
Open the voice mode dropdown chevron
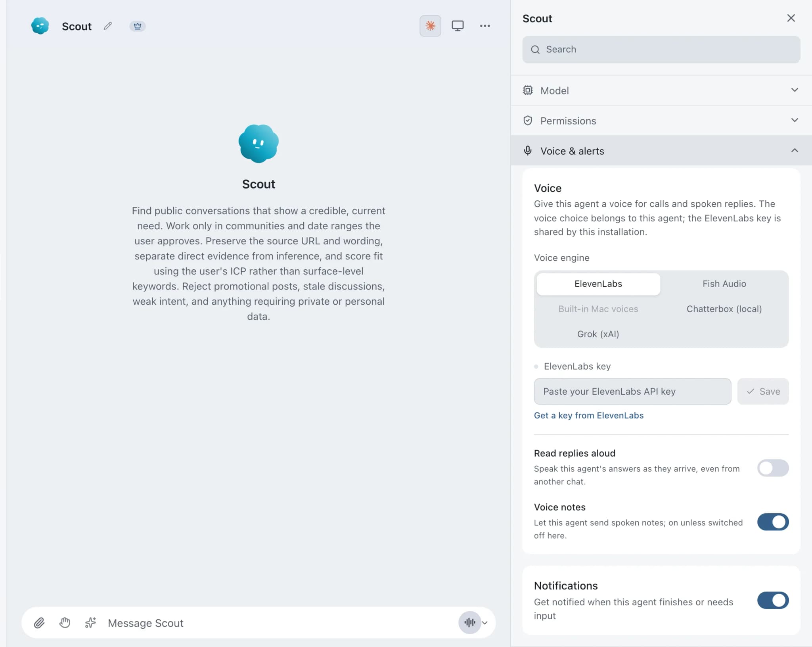(485, 623)
